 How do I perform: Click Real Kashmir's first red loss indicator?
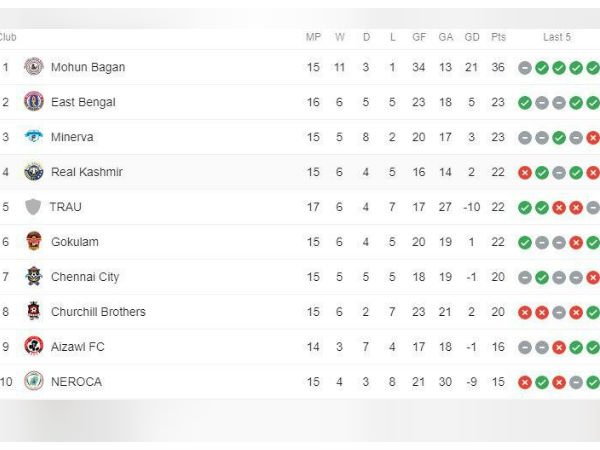click(x=525, y=173)
